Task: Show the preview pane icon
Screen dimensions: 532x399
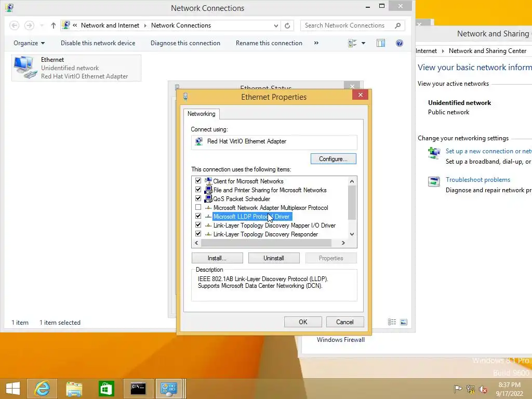Action: click(381, 43)
